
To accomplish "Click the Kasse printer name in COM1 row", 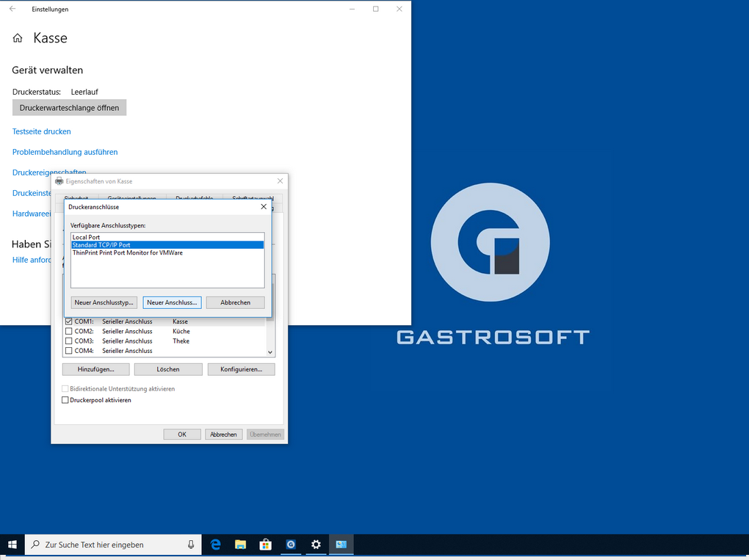I will point(180,321).
